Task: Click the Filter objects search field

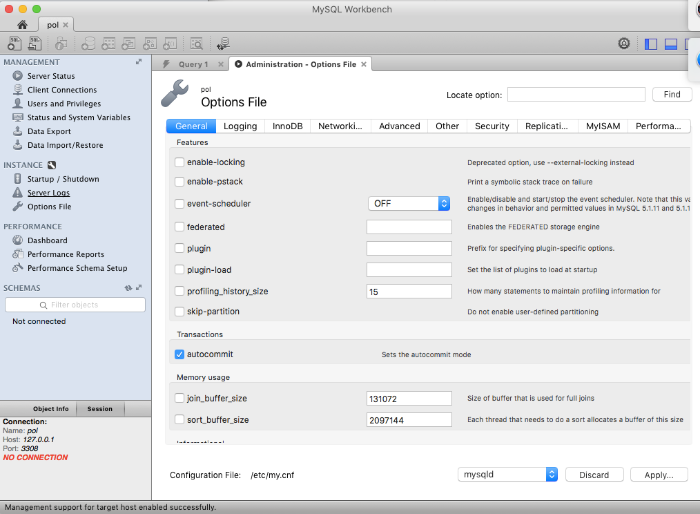Action: click(x=75, y=305)
